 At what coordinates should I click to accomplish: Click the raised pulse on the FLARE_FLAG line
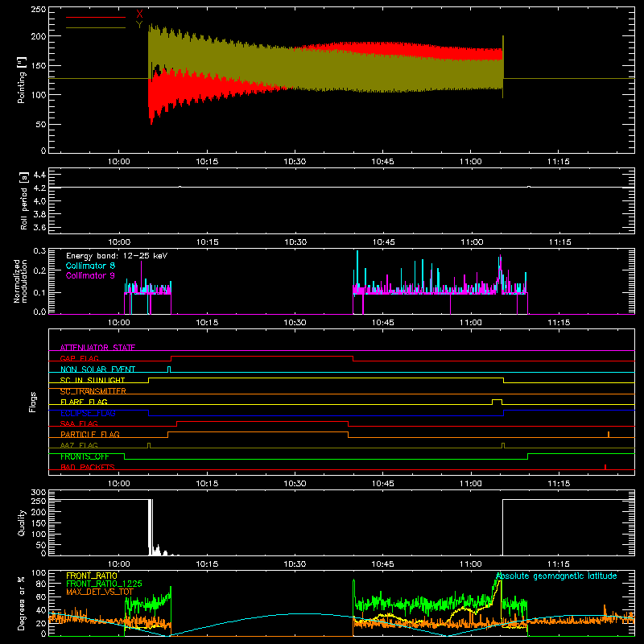click(x=497, y=401)
